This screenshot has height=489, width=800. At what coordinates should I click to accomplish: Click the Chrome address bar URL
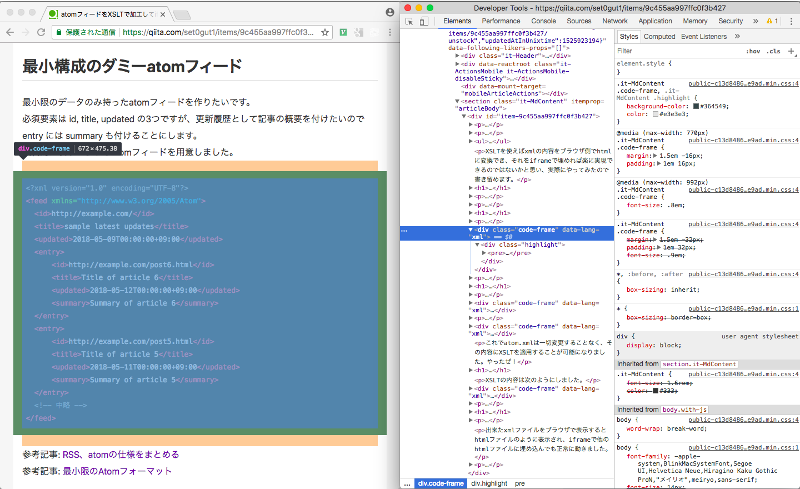[218, 32]
